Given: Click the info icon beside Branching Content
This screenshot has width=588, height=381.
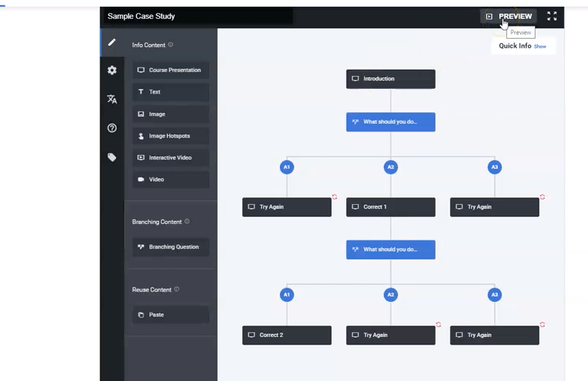Looking at the screenshot, I should tap(187, 222).
